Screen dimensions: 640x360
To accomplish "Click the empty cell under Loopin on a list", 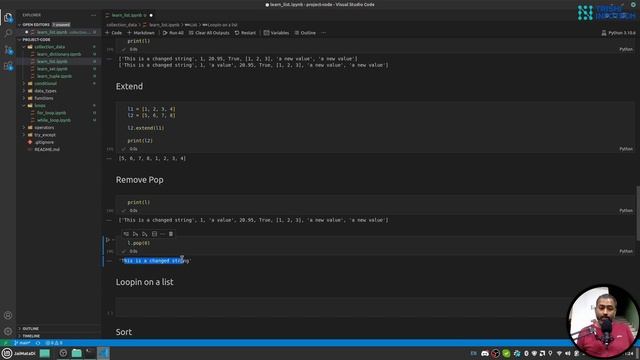I will point(375,307).
